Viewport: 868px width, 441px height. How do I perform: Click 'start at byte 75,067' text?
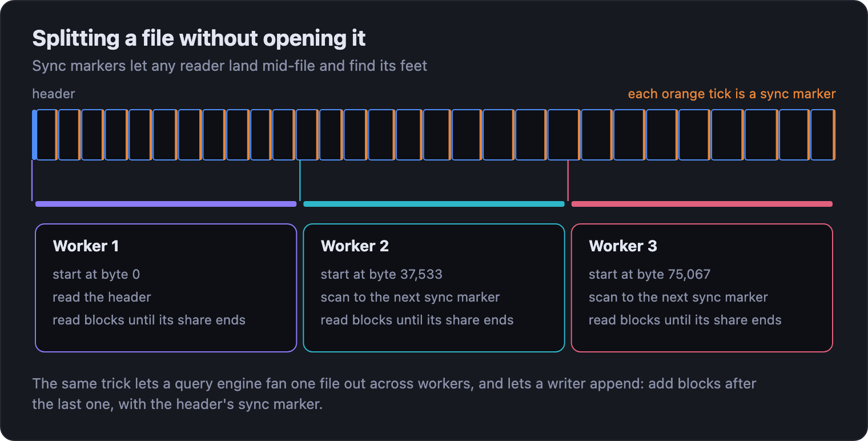(x=649, y=274)
